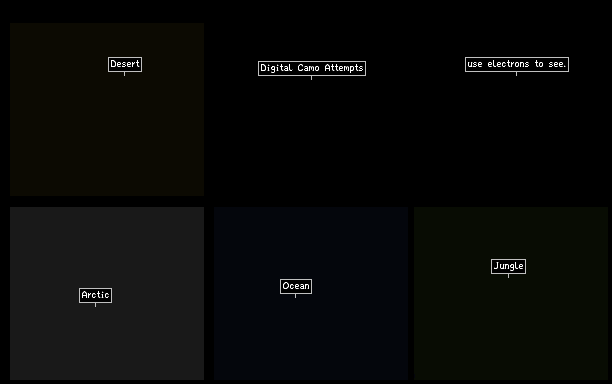The image size is (612, 384).
Task: Click the 'use electrons to see.' label
Action: tap(517, 64)
